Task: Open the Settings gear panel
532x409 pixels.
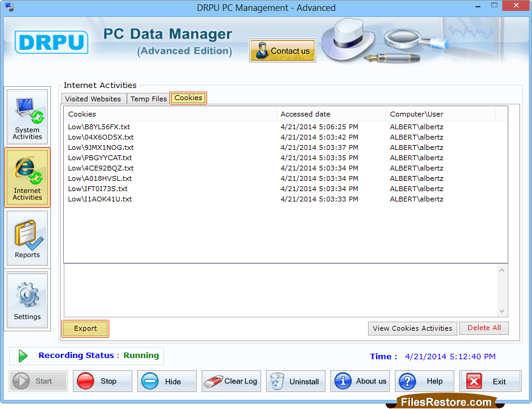Action: pyautogui.click(x=27, y=300)
